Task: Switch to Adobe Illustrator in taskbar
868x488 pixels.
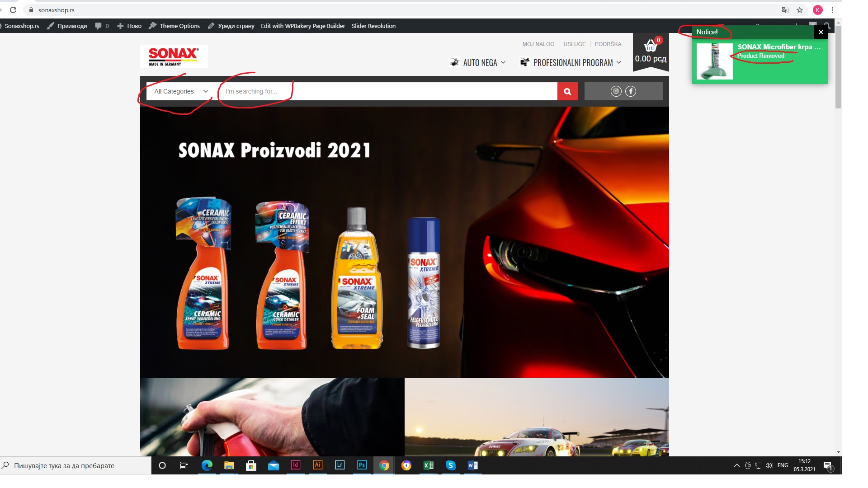Action: tap(317, 465)
